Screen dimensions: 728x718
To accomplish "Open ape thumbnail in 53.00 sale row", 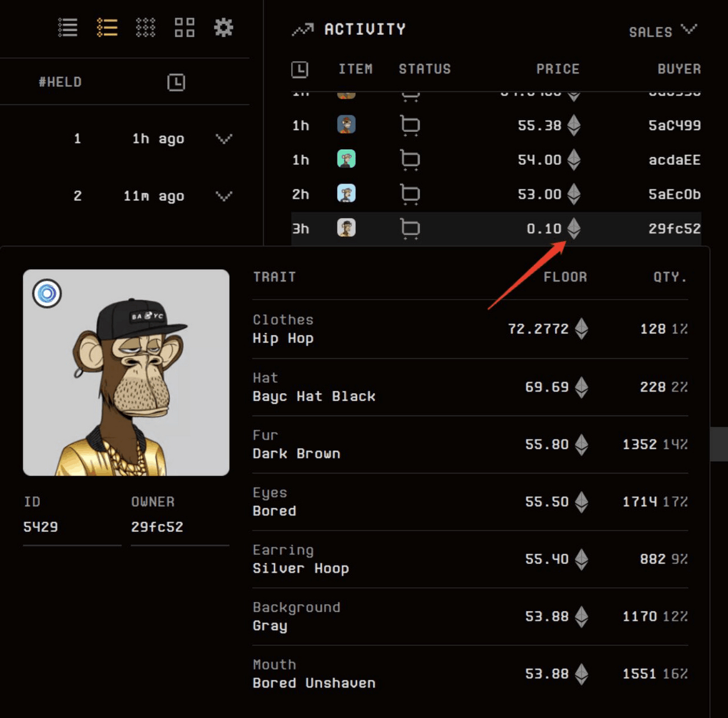I will [346, 194].
